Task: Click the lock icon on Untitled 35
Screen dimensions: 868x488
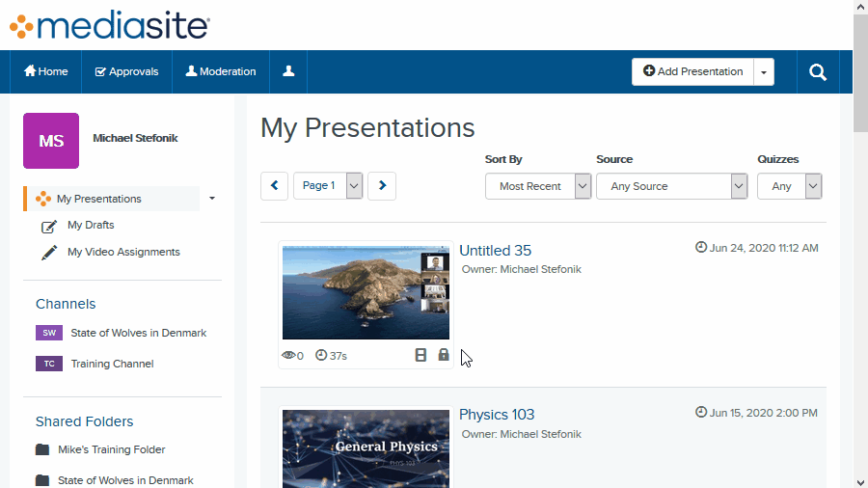Action: click(444, 355)
